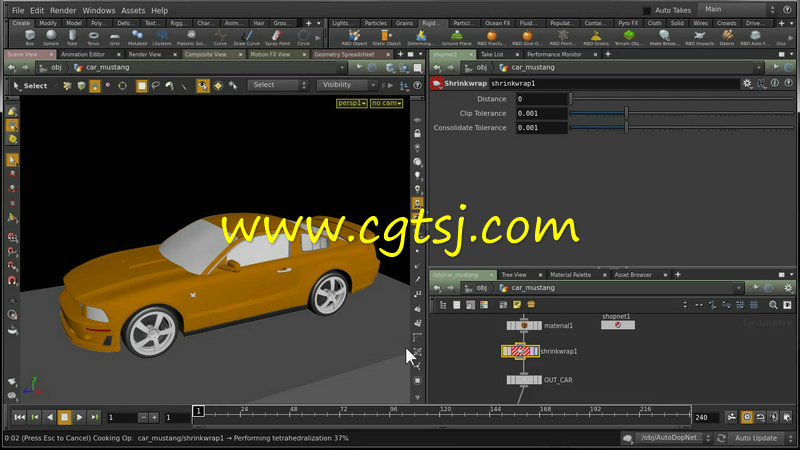Toggle box selection mode in viewport toolbar
Viewport: 800px width, 450px height.
pos(141,86)
